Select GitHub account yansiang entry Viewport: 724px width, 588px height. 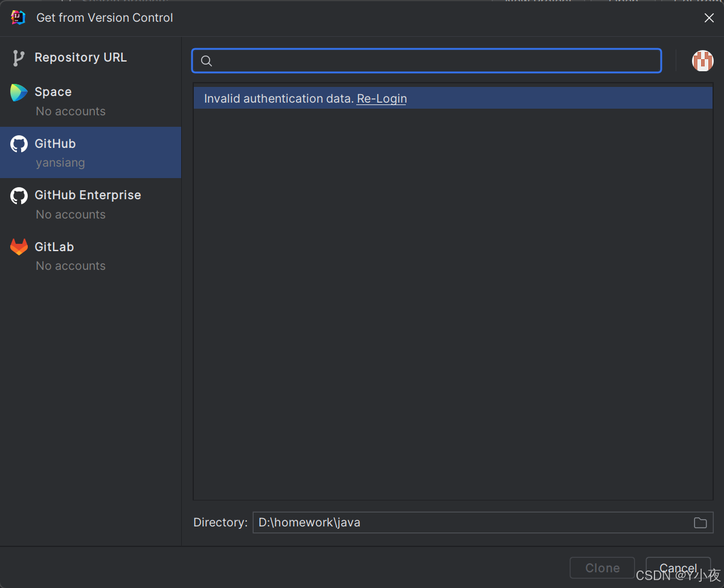click(91, 153)
